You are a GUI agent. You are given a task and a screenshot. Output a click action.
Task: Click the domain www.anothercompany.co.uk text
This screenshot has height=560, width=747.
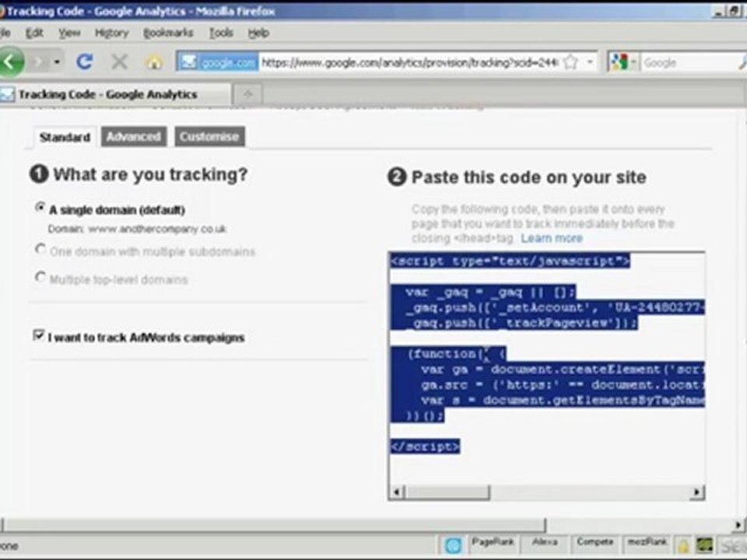(157, 229)
